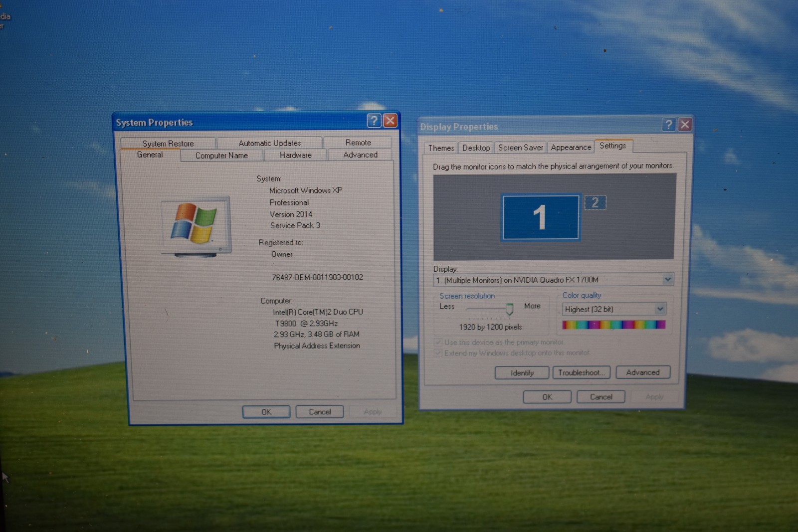Screen dimensions: 798x532
Task: Click the color quality spectrum bar
Action: click(614, 325)
